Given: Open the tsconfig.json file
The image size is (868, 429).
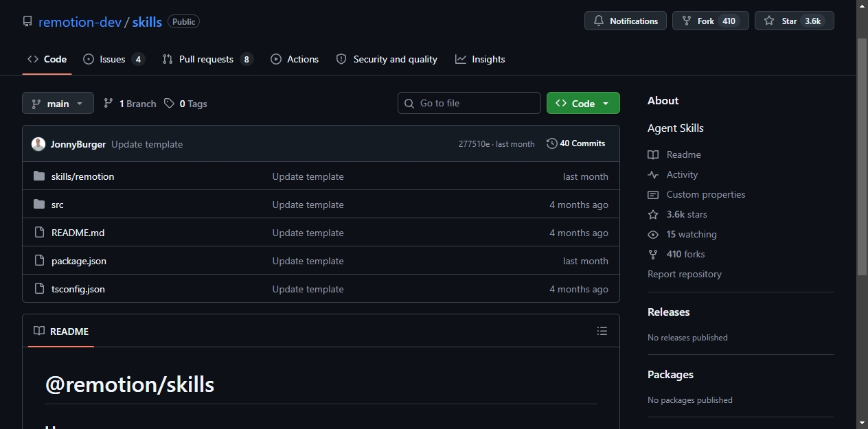Looking at the screenshot, I should coord(78,289).
